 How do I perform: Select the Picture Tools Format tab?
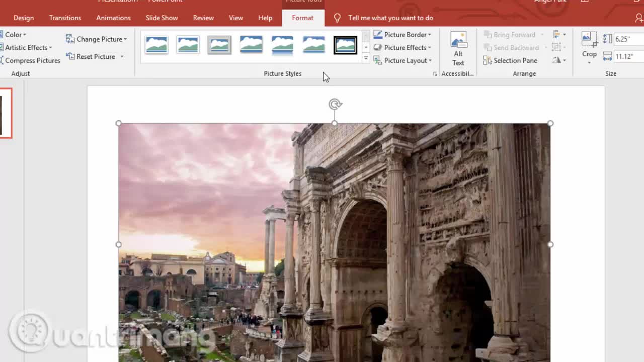302,18
